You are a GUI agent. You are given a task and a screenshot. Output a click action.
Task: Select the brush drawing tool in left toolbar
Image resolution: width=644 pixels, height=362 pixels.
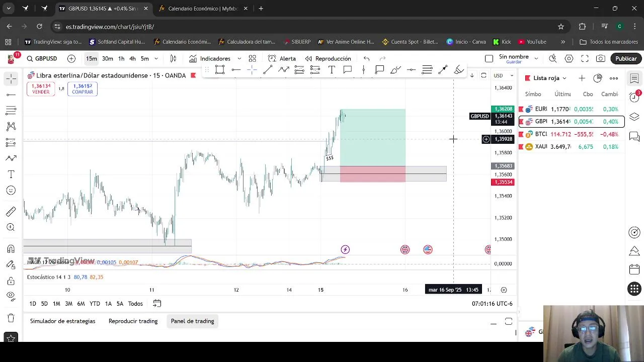(x=11, y=159)
